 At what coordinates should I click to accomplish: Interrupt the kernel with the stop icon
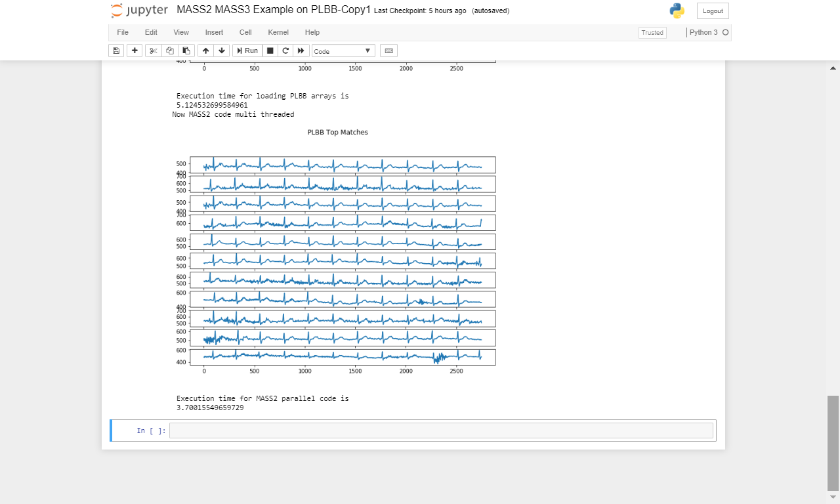(270, 51)
